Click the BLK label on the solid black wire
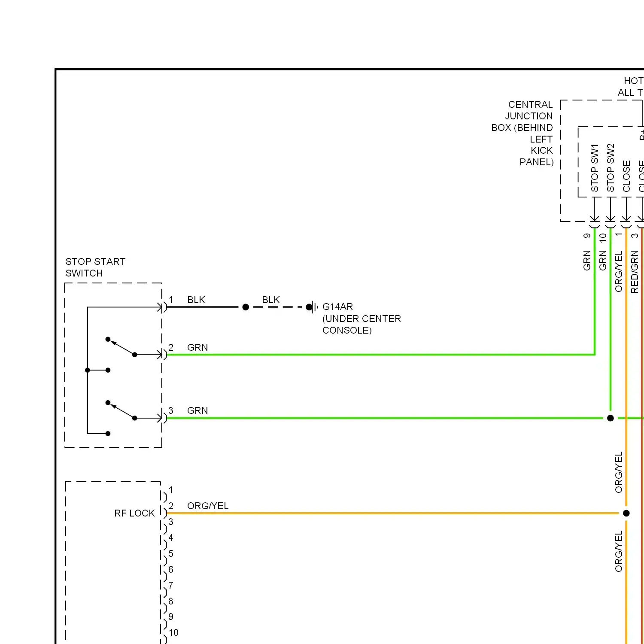This screenshot has width=644, height=644. point(196,300)
